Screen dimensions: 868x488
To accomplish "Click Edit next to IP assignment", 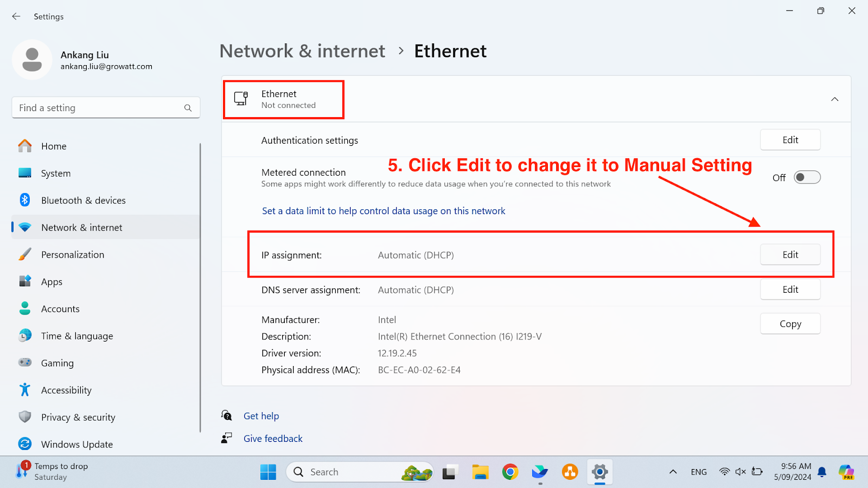I will 790,255.
